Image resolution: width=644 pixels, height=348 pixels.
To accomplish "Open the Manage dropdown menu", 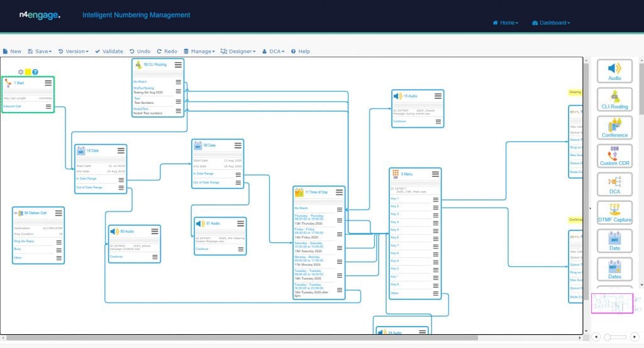I will (199, 52).
